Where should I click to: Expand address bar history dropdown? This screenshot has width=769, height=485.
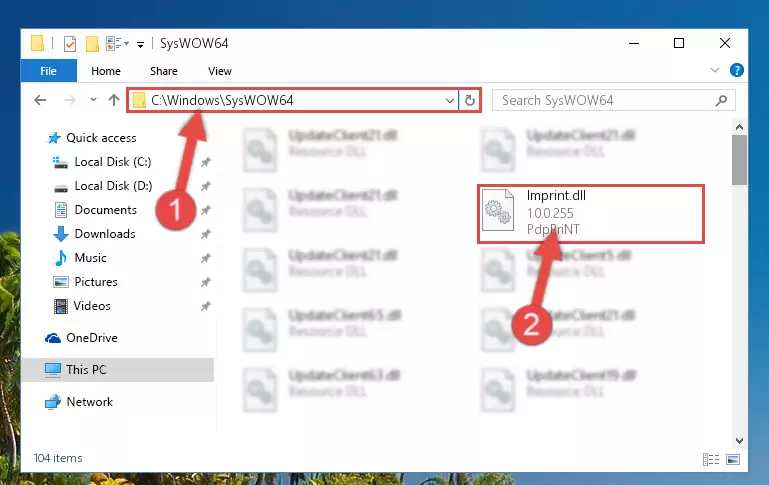point(449,101)
